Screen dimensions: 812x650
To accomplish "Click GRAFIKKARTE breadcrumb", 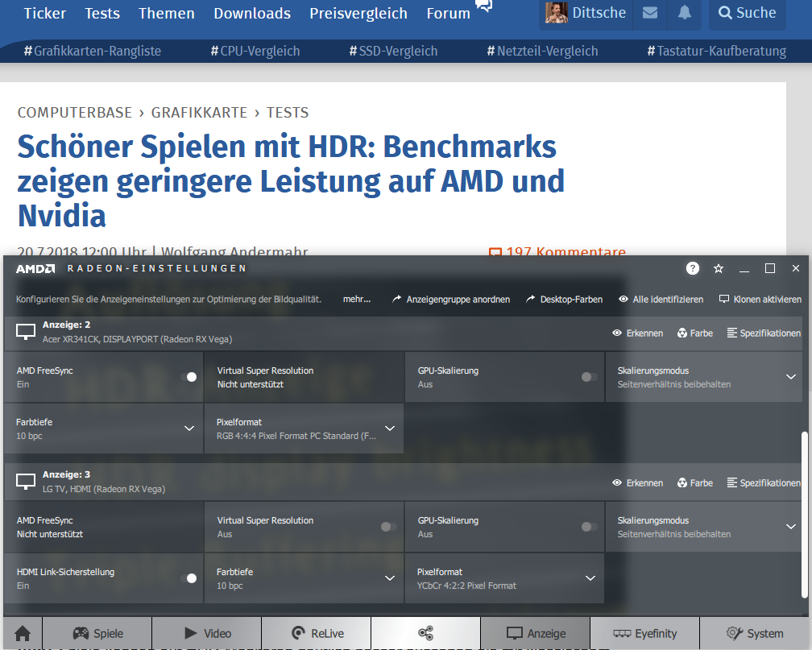I will click(199, 113).
